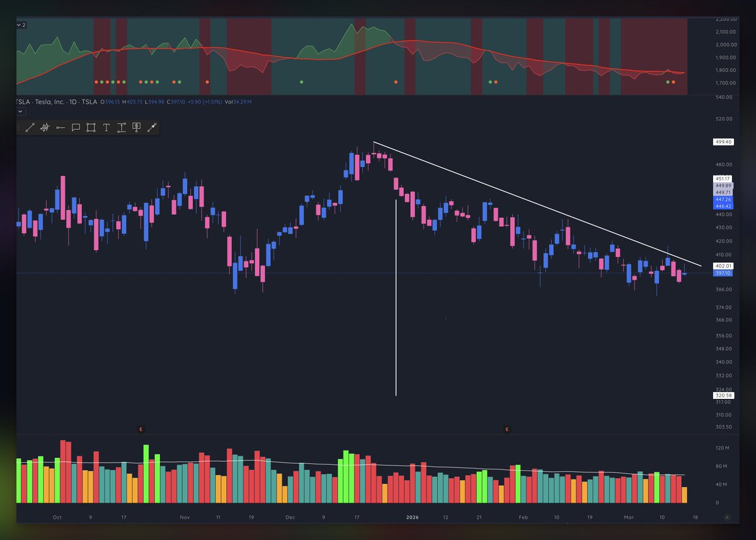Click the 397.10 current price label
This screenshot has width=756, height=540.
(723, 273)
